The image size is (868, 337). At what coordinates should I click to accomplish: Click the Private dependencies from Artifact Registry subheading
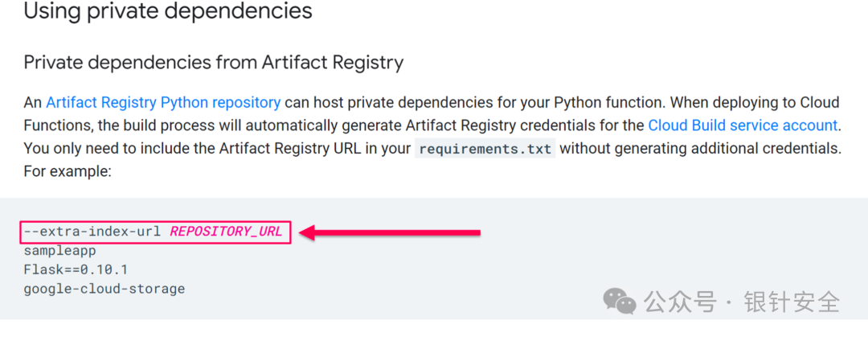coord(213,63)
